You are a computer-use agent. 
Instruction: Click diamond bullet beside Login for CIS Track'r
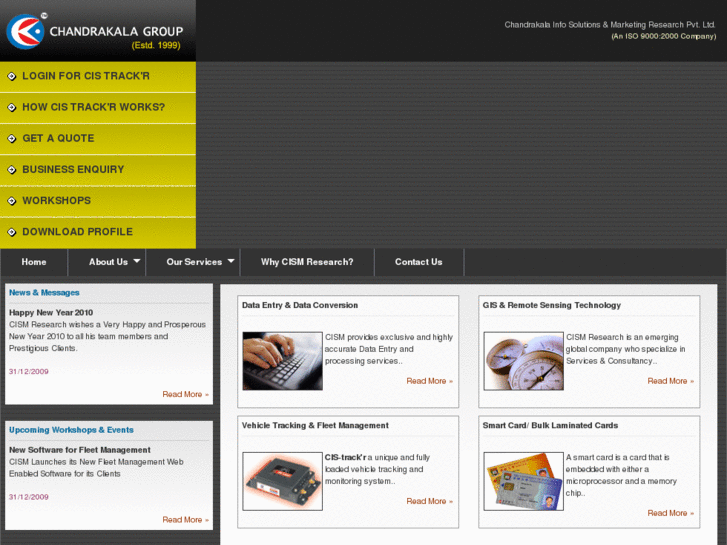pos(12,76)
